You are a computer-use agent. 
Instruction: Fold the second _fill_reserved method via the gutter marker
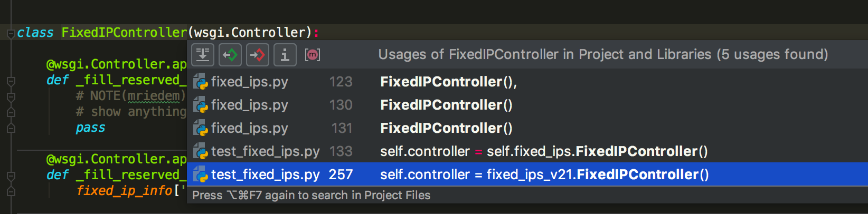pos(11,176)
